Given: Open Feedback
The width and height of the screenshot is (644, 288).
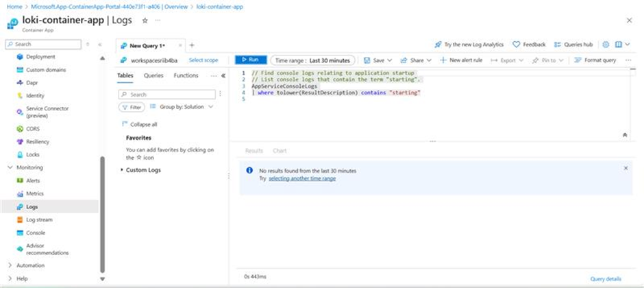Looking at the screenshot, I should pyautogui.click(x=529, y=45).
